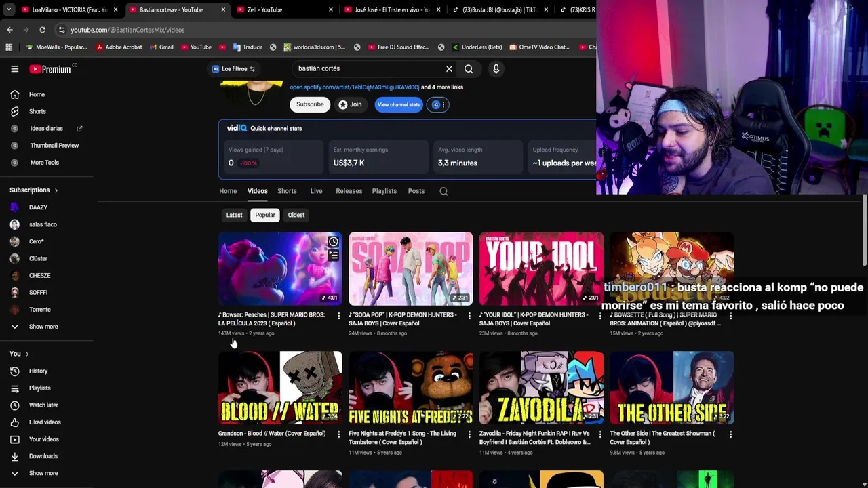Open MoeWalls bookmark
Viewport: 868px width, 488px height.
[x=56, y=47]
